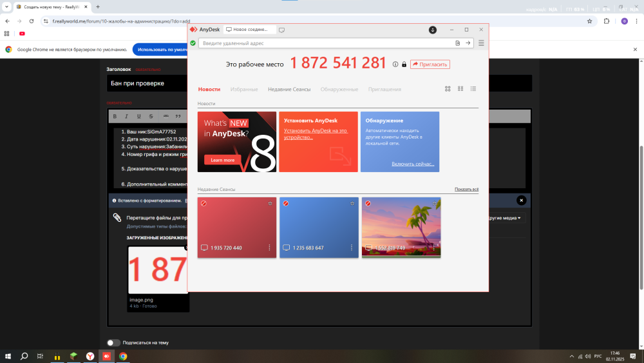Open the Chrome profile avatar
This screenshot has width=644, height=363.
pyautogui.click(x=624, y=21)
